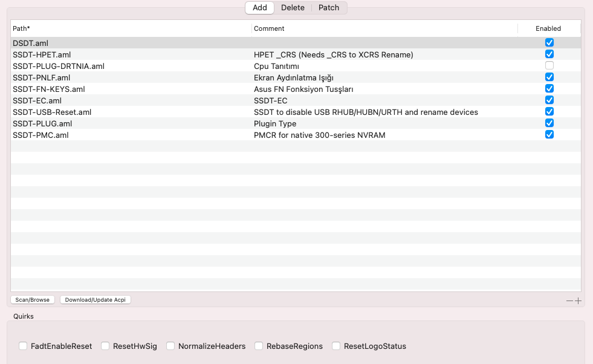Click the Download/Update Acpi button
This screenshot has height=364, width=593.
[96, 300]
